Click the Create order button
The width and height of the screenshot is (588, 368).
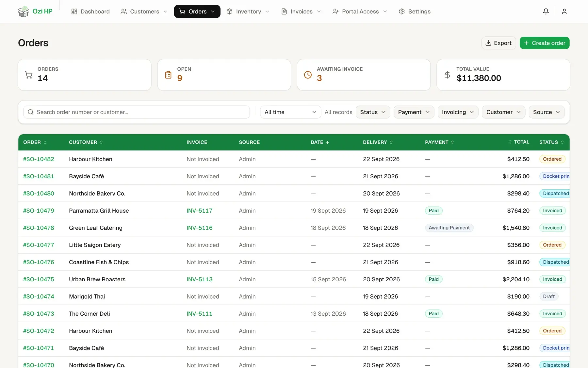(x=545, y=43)
